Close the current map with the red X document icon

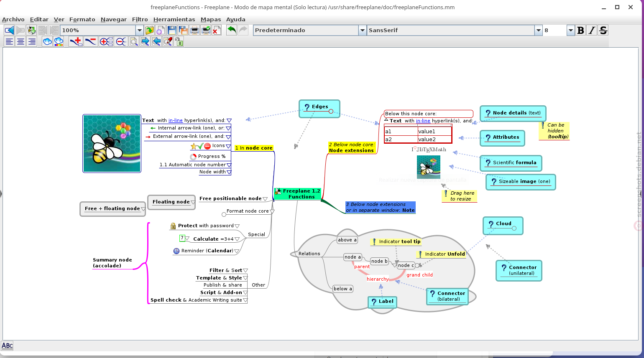click(217, 30)
